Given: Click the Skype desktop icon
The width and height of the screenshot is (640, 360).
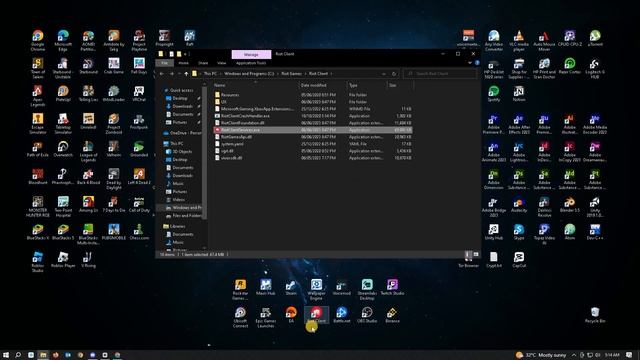Looking at the screenshot, I should tap(519, 232).
